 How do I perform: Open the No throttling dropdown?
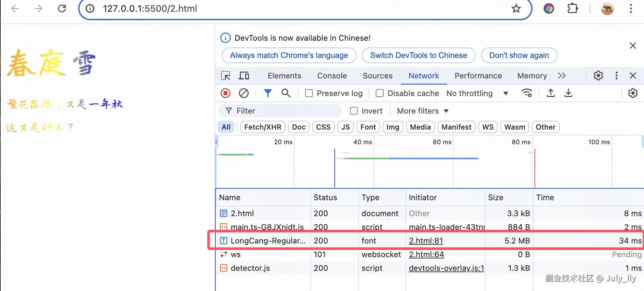[x=477, y=93]
